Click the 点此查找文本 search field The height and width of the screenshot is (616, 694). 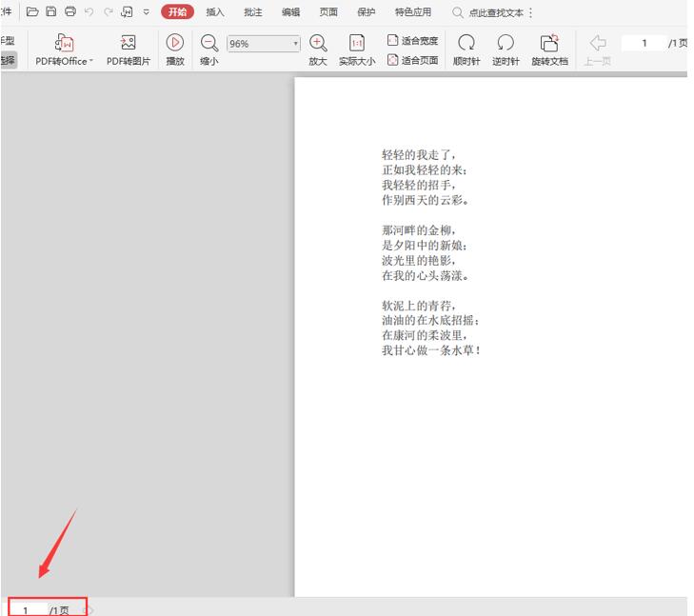(x=496, y=12)
